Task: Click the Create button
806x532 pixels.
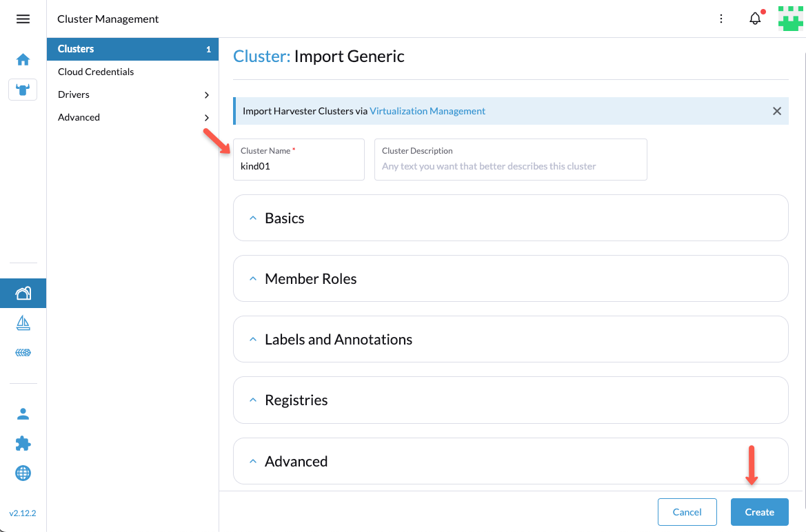Action: coord(759,512)
